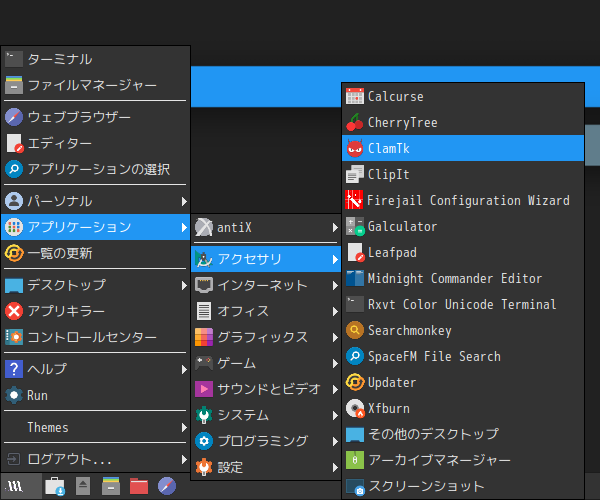The height and width of the screenshot is (500, 600).
Task: Expand the グラフィックス submenu arrow
Action: [x=335, y=338]
